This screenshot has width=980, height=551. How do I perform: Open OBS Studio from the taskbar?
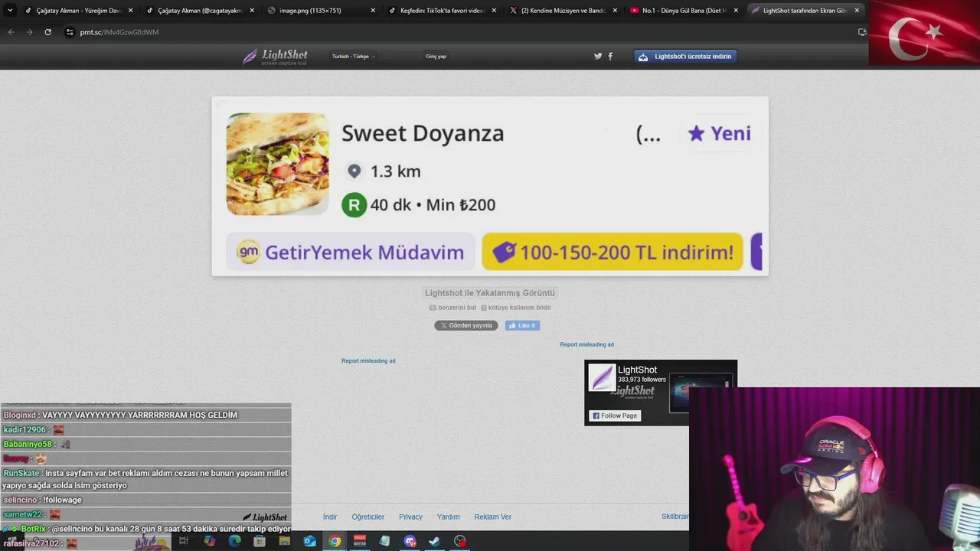point(459,541)
